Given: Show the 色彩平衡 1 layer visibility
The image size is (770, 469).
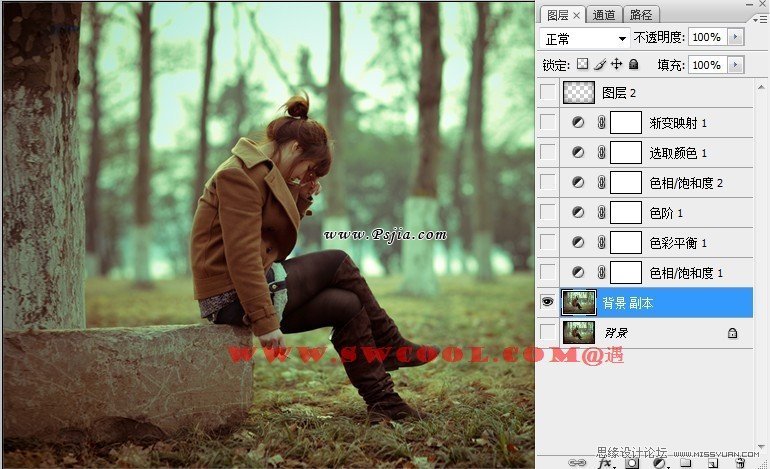Looking at the screenshot, I should pyautogui.click(x=548, y=242).
